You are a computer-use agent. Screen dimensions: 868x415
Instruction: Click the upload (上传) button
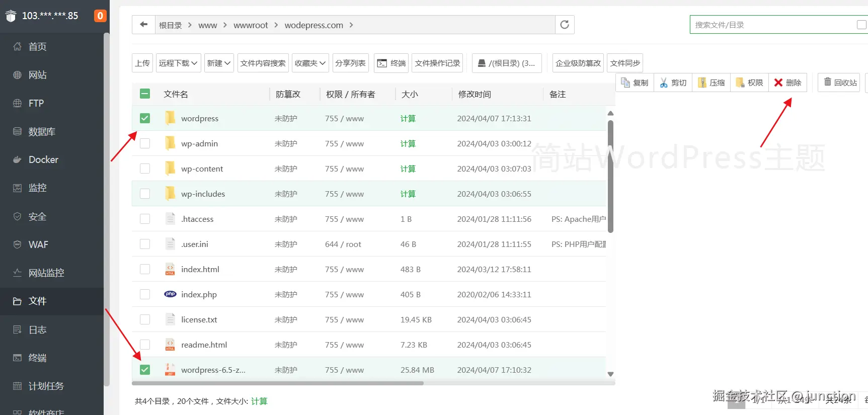pyautogui.click(x=142, y=63)
